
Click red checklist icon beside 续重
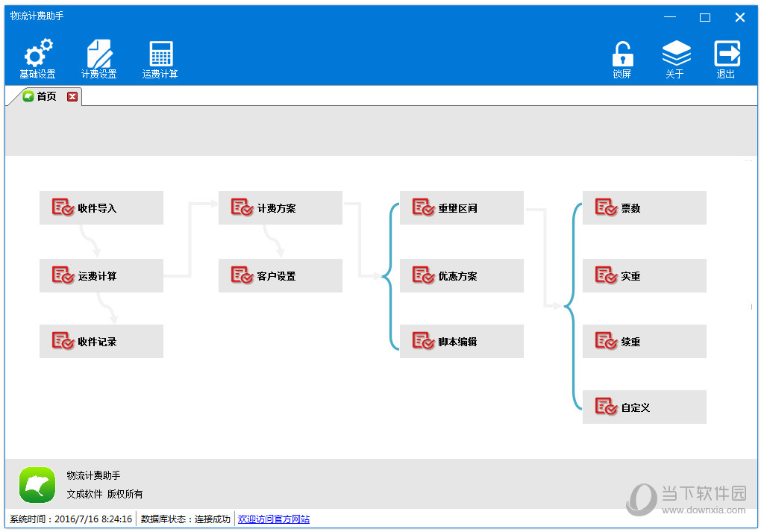(606, 341)
